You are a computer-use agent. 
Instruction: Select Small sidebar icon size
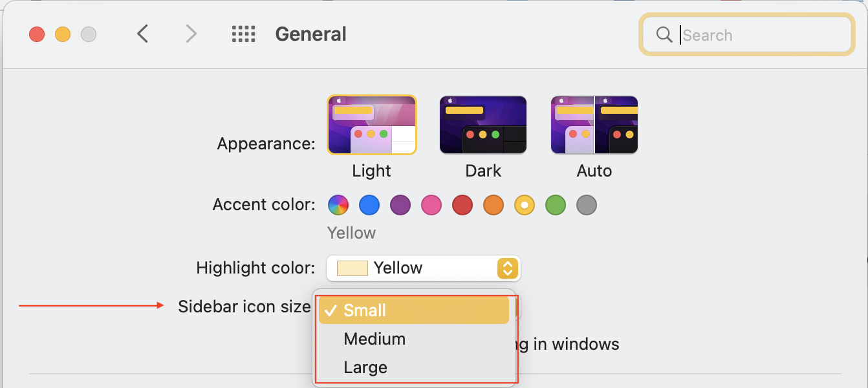(414, 310)
